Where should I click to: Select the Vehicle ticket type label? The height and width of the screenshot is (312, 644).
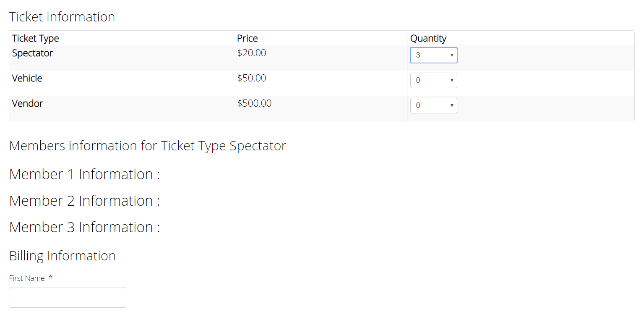[x=27, y=79]
